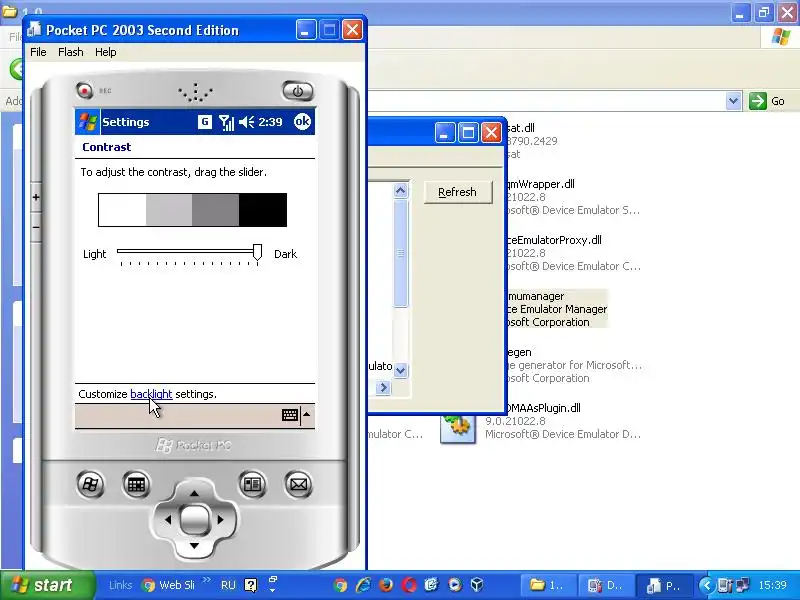Click the G connectivity icon in the Settings bar

[x=205, y=122]
